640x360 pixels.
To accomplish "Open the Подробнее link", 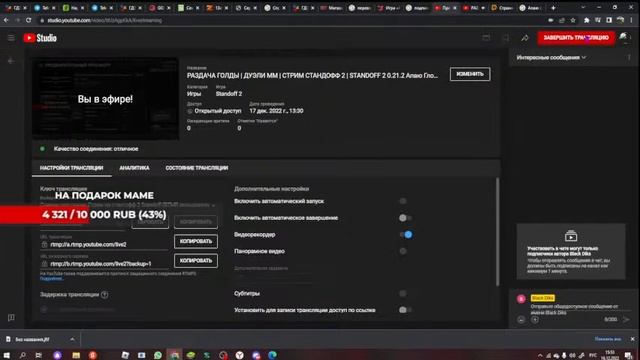I will (x=51, y=279).
